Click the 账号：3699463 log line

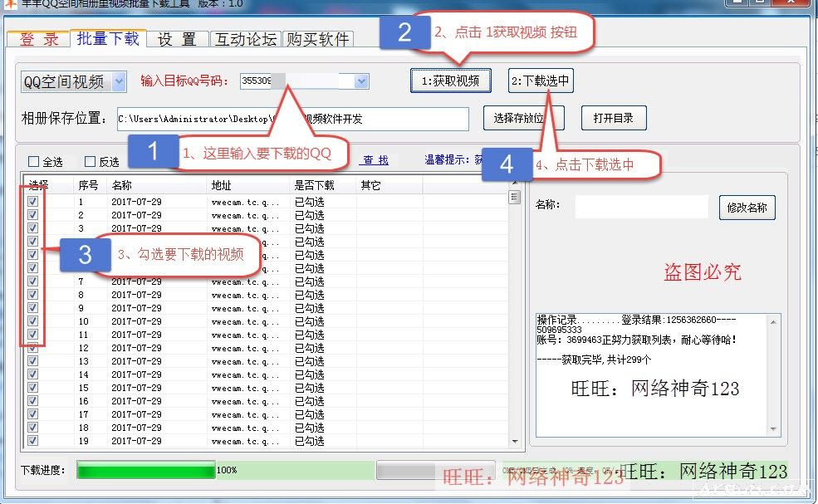click(636, 340)
